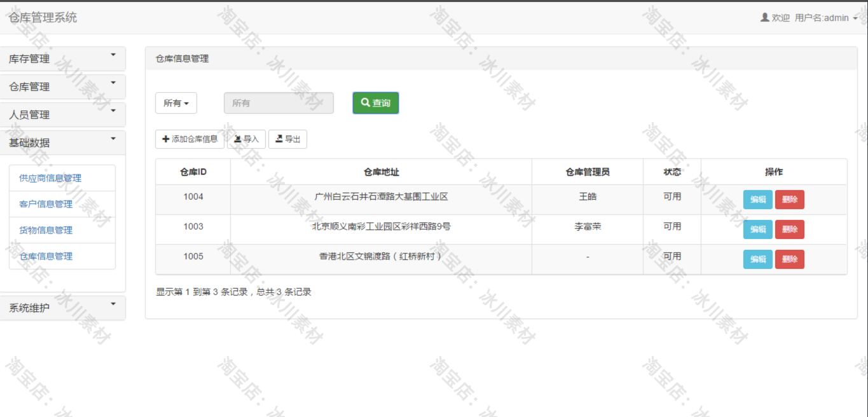The image size is (868, 417).
Task: Click the 导入 import button
Action: tap(246, 139)
